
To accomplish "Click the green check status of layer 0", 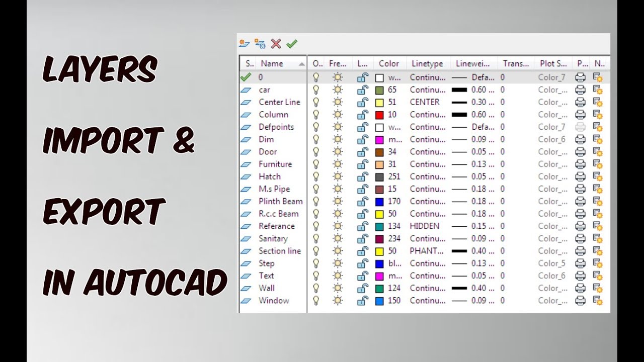I will coord(246,77).
